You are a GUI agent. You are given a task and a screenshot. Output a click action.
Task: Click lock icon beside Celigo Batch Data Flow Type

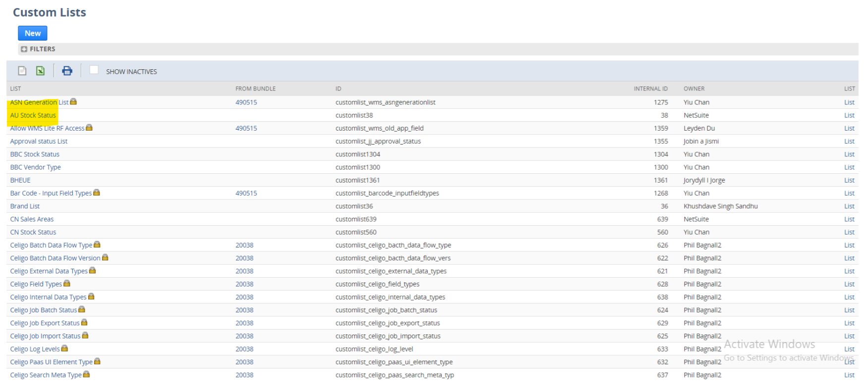(97, 244)
